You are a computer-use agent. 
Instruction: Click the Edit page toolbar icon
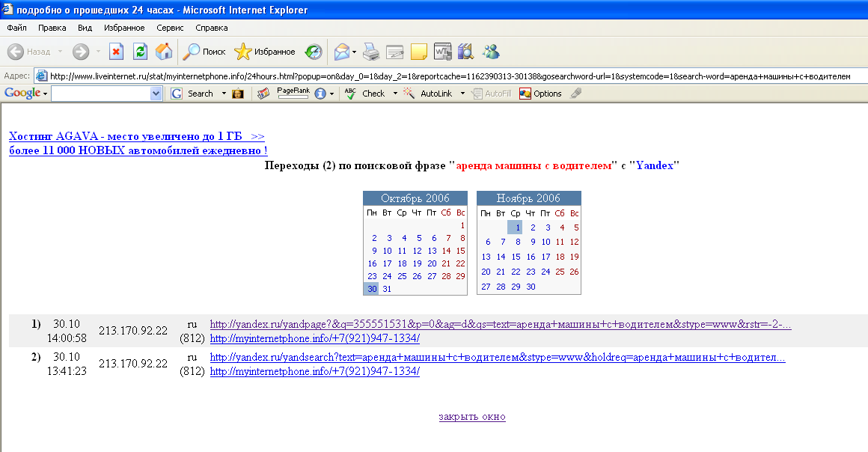point(394,52)
